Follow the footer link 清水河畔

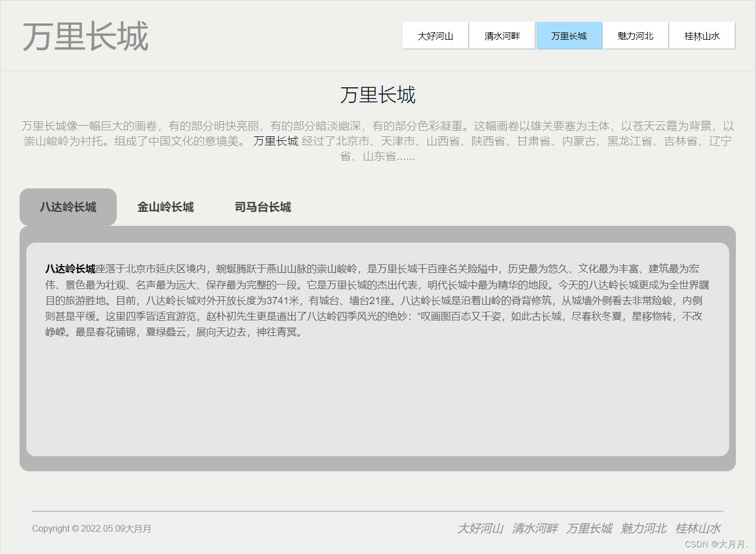(535, 528)
